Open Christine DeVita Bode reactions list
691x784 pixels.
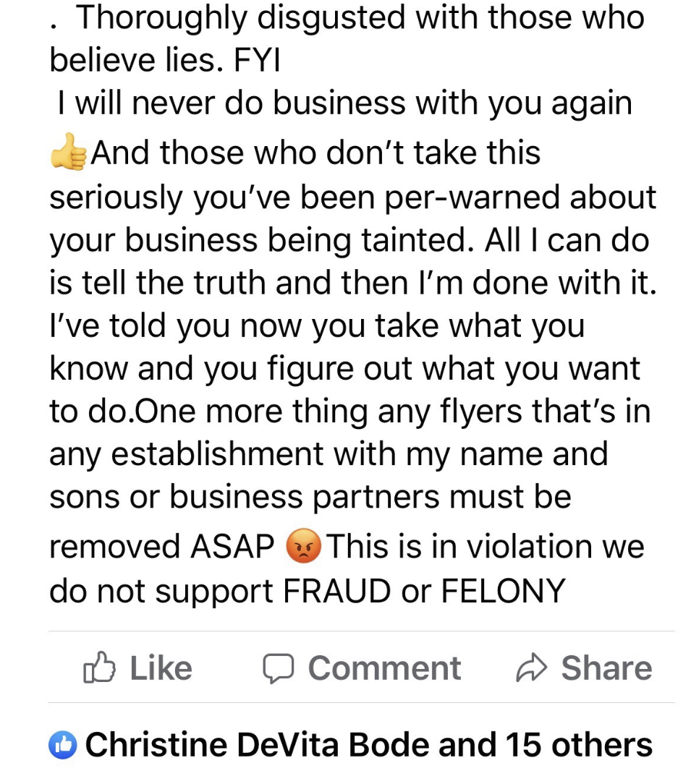coord(289,744)
